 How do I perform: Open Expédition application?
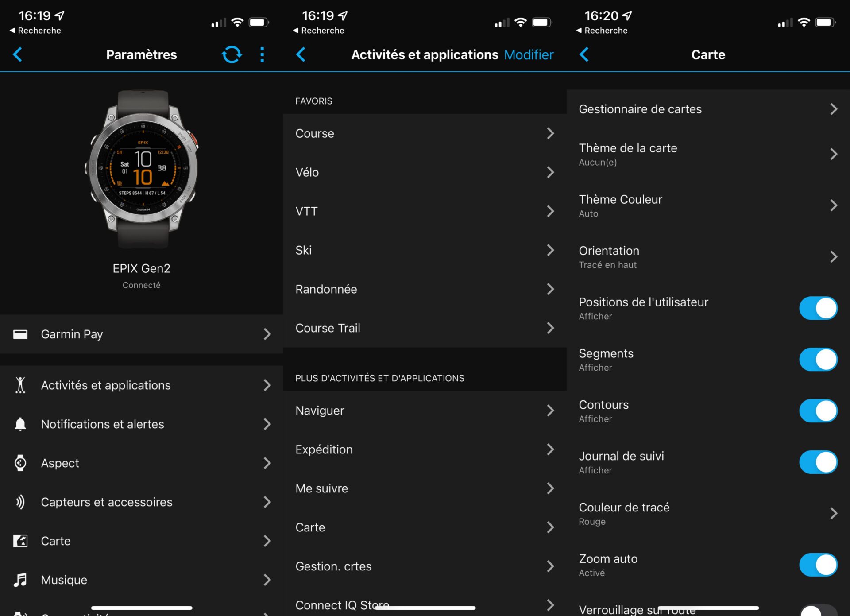(425, 449)
